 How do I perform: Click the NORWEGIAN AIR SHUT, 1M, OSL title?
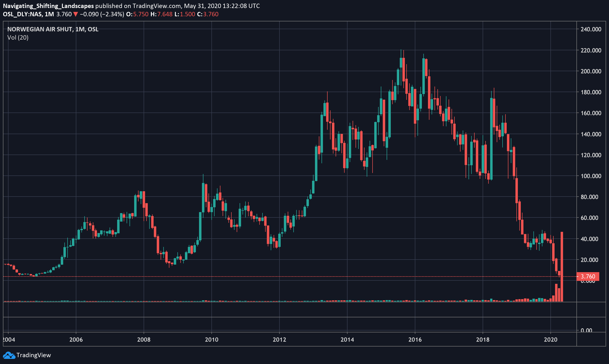pos(53,29)
